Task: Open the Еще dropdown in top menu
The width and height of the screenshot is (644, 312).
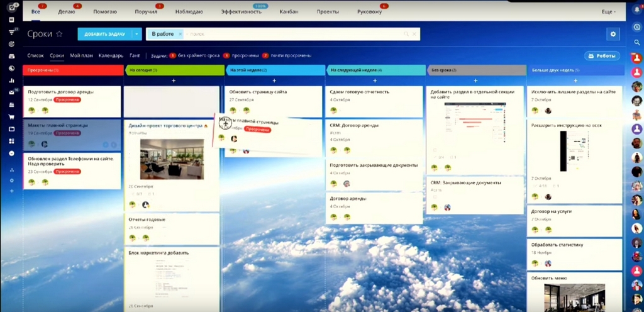Action: (x=608, y=12)
